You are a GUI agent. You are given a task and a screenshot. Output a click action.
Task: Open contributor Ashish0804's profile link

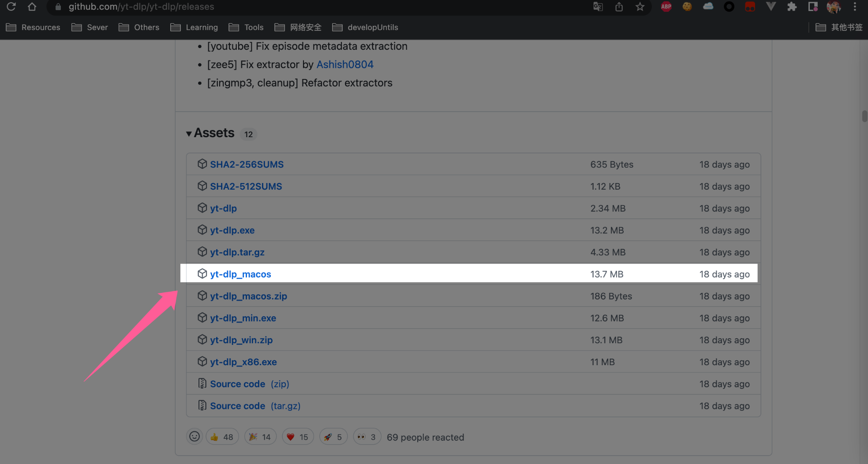click(x=345, y=64)
